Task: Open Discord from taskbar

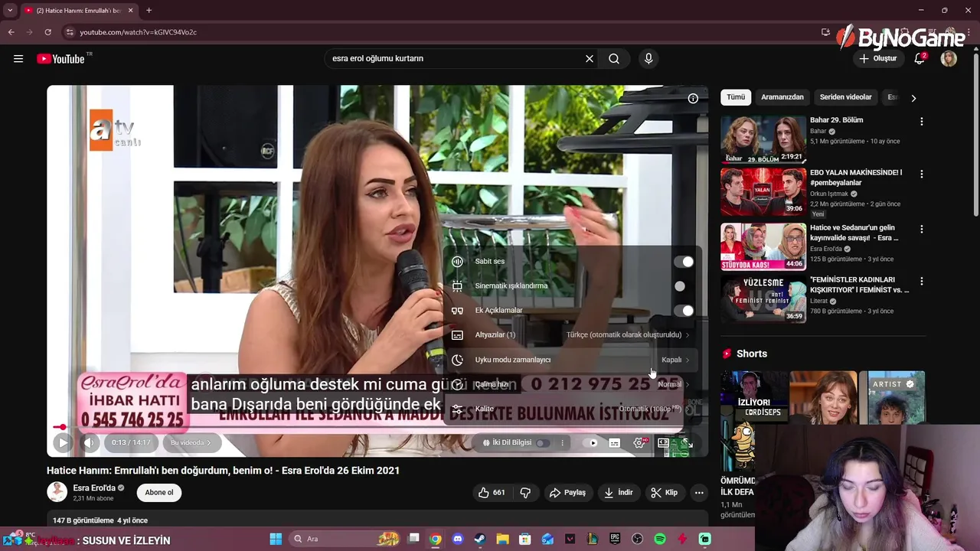Action: pos(458,539)
